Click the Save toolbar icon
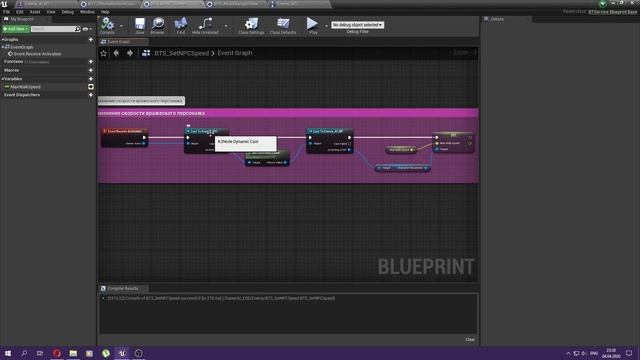The image size is (640, 360). point(140,26)
